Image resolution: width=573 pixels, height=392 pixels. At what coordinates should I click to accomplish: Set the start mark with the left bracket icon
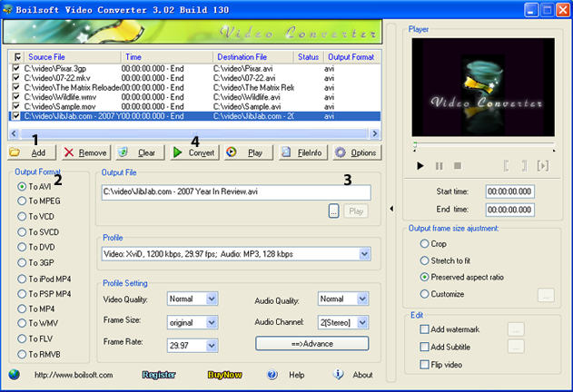(x=506, y=166)
